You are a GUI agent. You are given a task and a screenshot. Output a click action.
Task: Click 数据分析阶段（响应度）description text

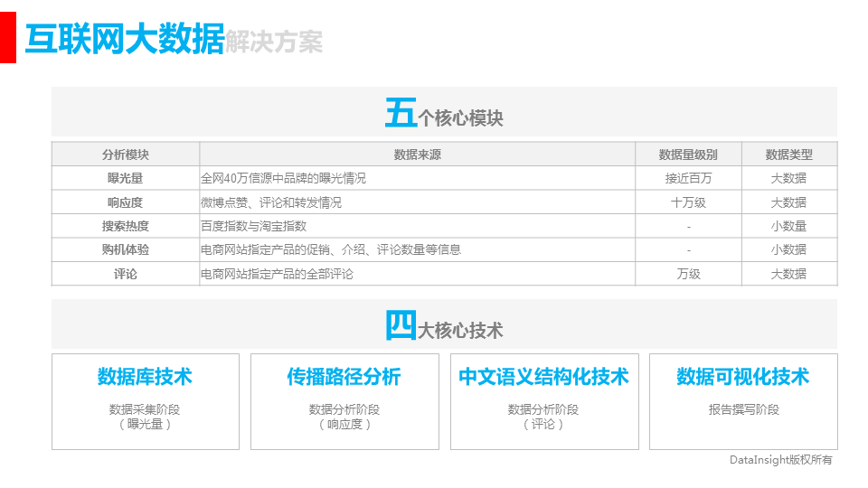coord(344,417)
